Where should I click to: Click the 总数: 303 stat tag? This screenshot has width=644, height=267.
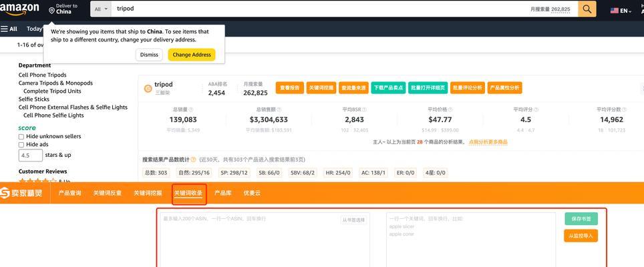(156, 173)
